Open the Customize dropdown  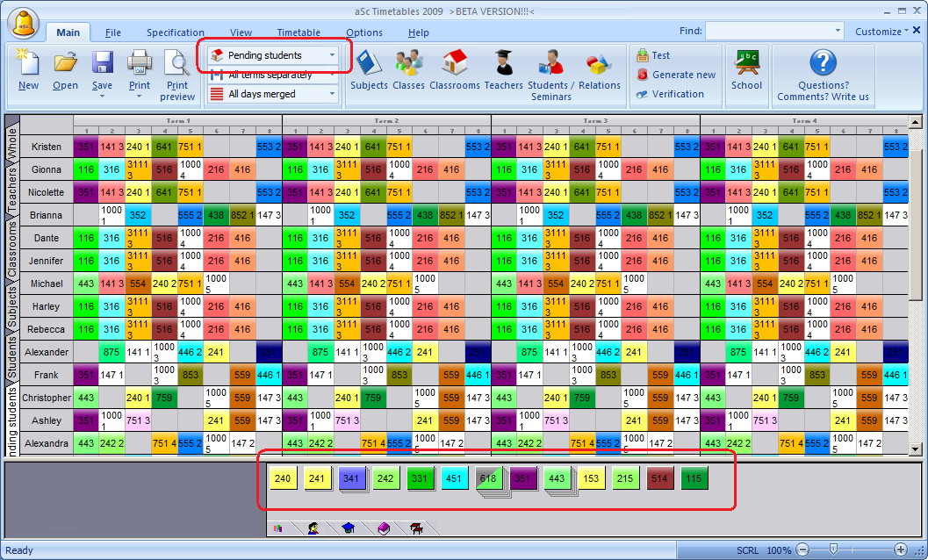point(882,32)
